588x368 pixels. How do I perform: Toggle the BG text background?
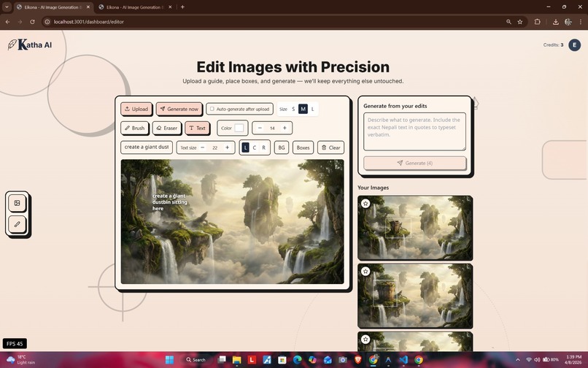tap(282, 147)
